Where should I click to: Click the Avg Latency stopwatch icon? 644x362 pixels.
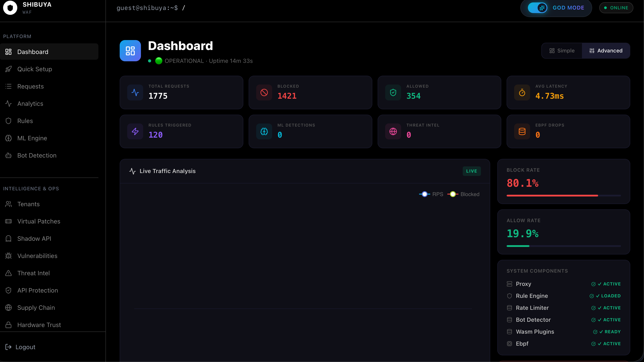point(522,93)
